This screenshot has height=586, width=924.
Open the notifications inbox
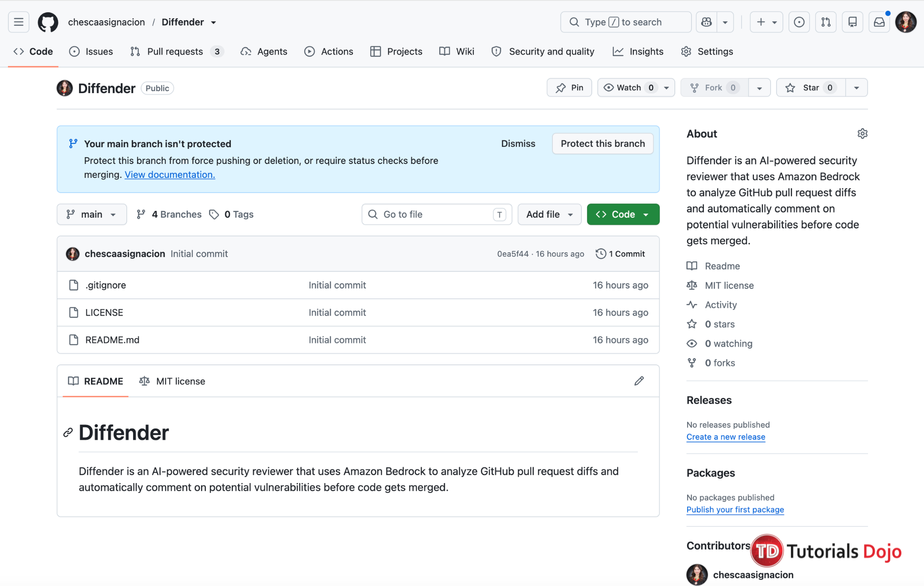click(x=879, y=22)
